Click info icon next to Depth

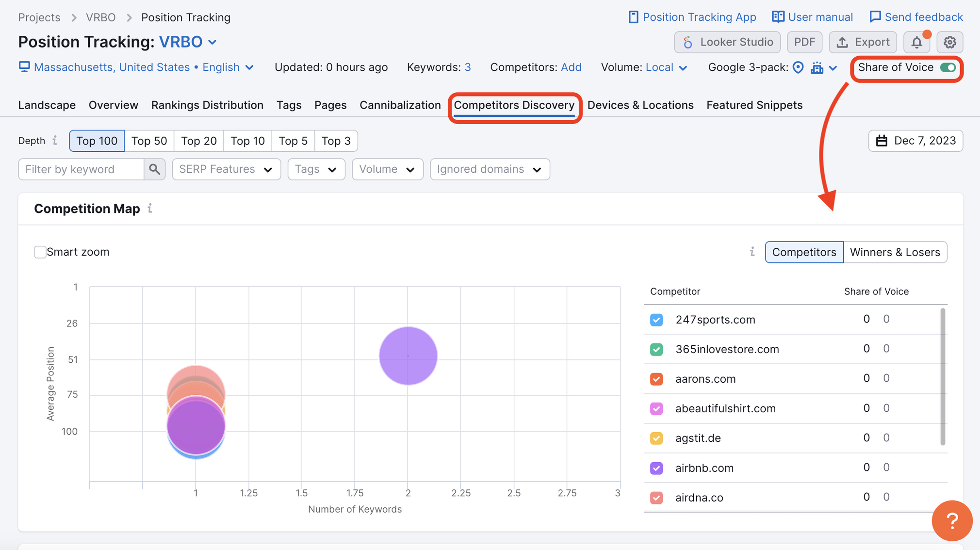55,141
